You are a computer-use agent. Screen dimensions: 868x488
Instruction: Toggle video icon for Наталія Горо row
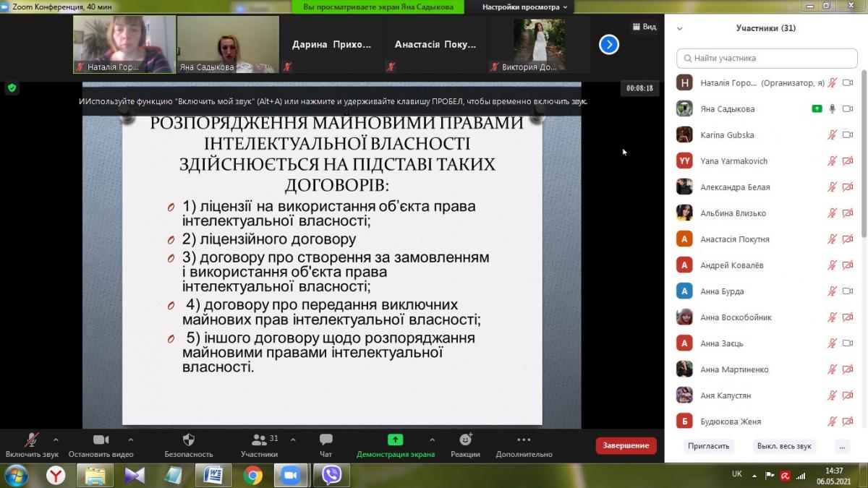point(848,83)
